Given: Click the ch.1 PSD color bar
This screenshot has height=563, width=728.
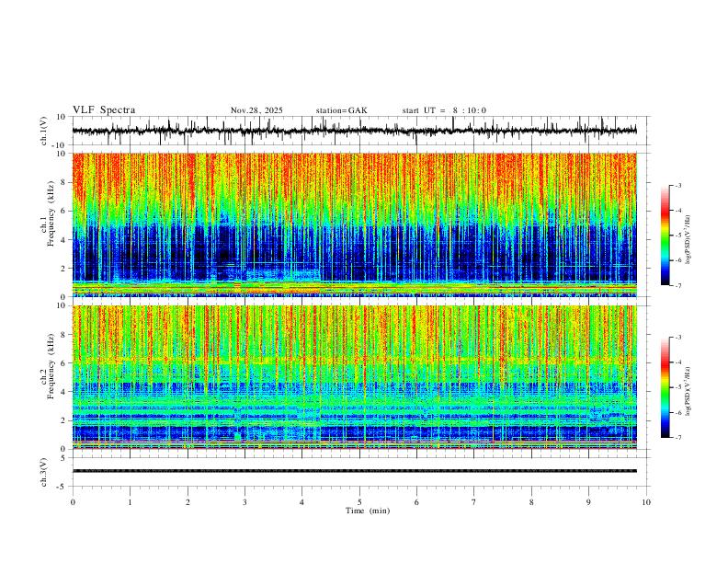Looking at the screenshot, I should point(665,236).
